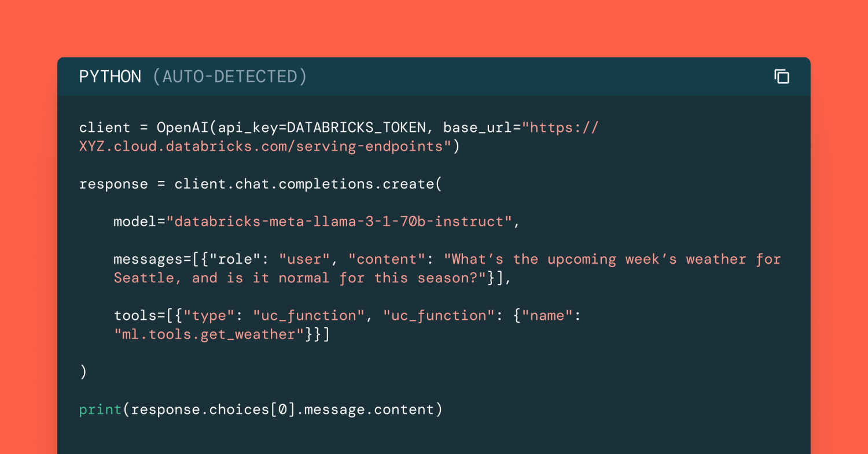The image size is (868, 454).
Task: Click the XYZ.cloud.databricks.com URL text
Action: click(x=260, y=146)
